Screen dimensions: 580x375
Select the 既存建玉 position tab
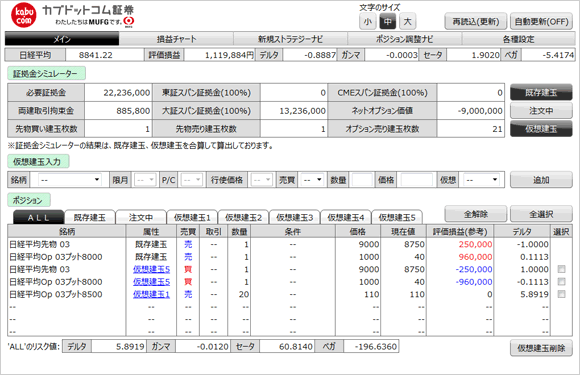coord(90,217)
